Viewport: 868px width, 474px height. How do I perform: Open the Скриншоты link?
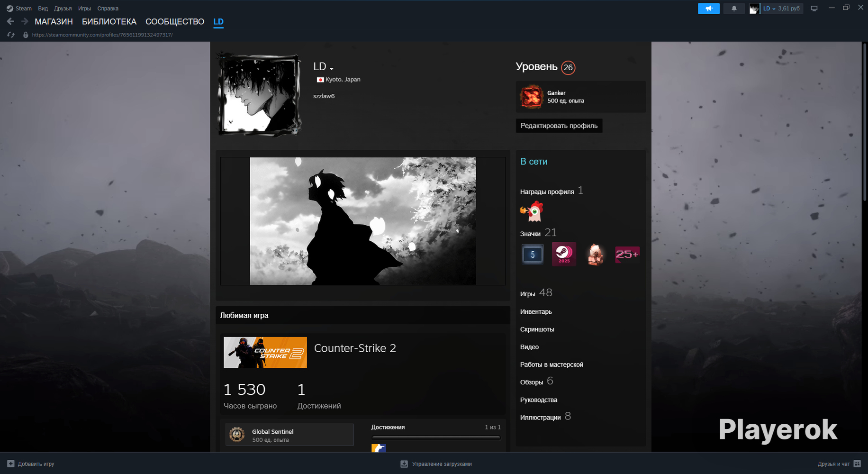[537, 329]
